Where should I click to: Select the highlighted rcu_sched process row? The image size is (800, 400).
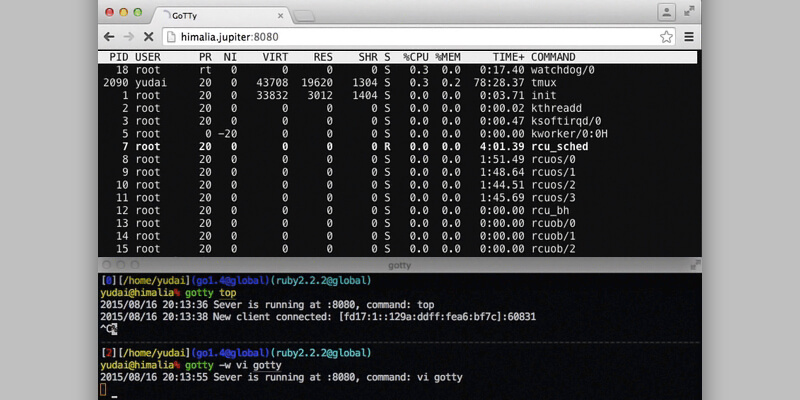click(400, 146)
